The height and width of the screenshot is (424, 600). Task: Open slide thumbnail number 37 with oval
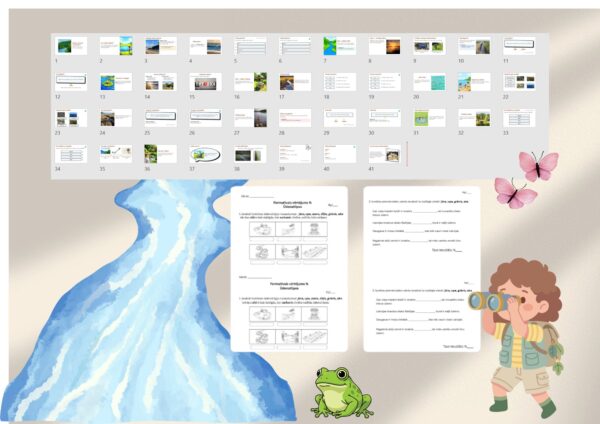[205, 154]
